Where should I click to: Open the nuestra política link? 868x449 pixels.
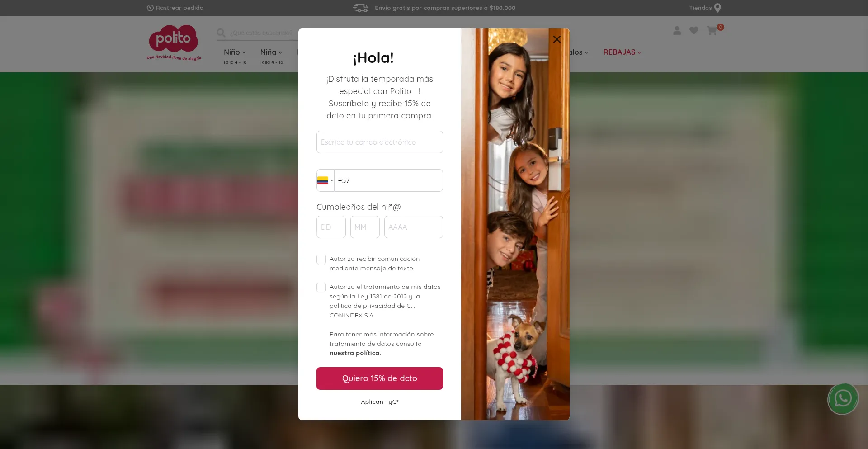coord(355,353)
